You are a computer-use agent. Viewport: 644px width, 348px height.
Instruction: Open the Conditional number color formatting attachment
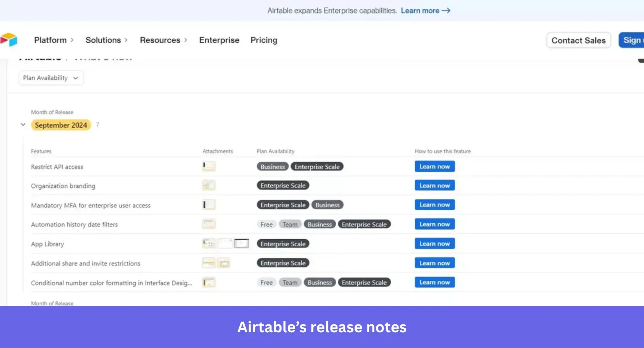[209, 282]
